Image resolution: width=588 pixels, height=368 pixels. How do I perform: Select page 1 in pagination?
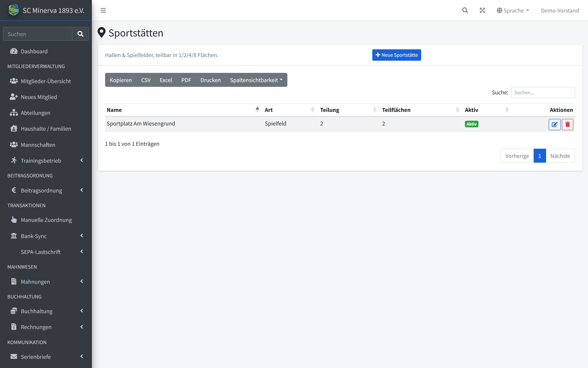pyautogui.click(x=540, y=156)
